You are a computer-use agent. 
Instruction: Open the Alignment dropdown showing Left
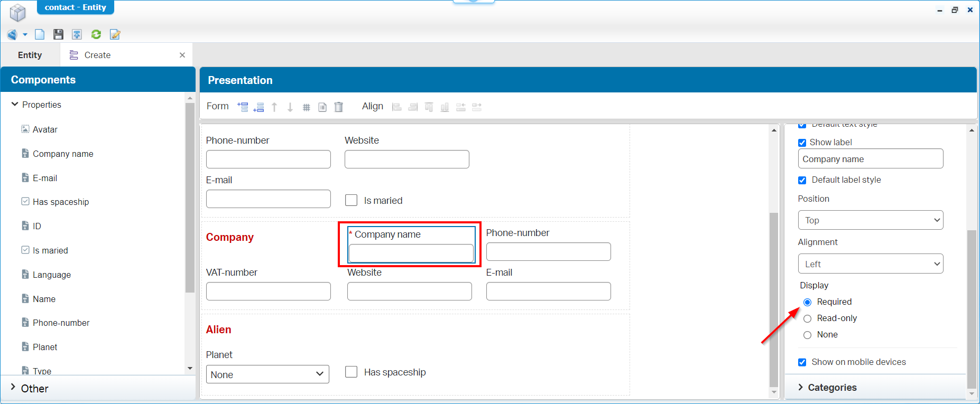coord(870,264)
